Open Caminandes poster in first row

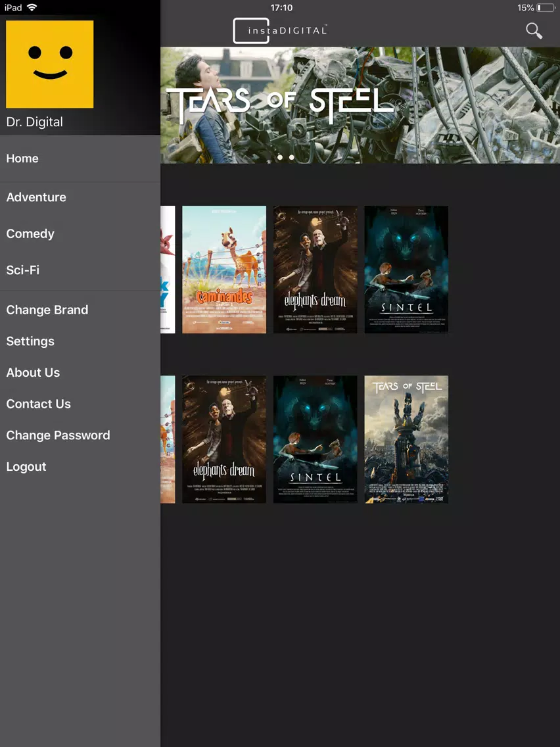(x=224, y=270)
